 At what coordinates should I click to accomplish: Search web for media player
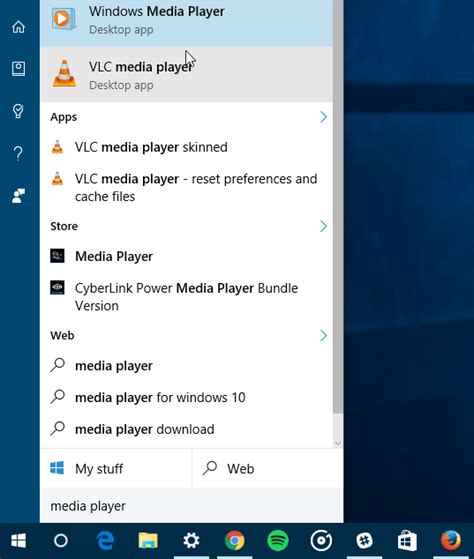point(186,366)
